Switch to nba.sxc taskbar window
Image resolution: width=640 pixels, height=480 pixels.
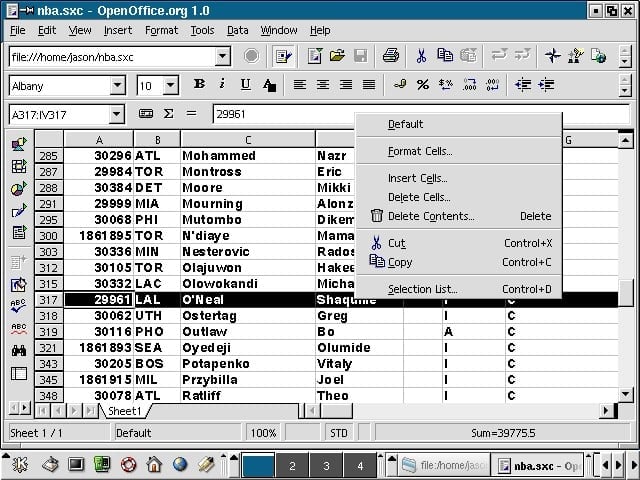[537, 465]
